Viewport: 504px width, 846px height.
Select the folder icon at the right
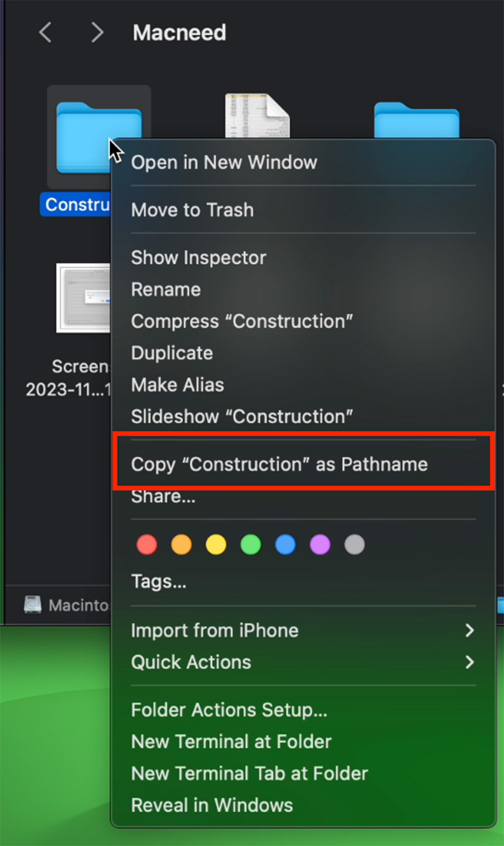point(417,120)
